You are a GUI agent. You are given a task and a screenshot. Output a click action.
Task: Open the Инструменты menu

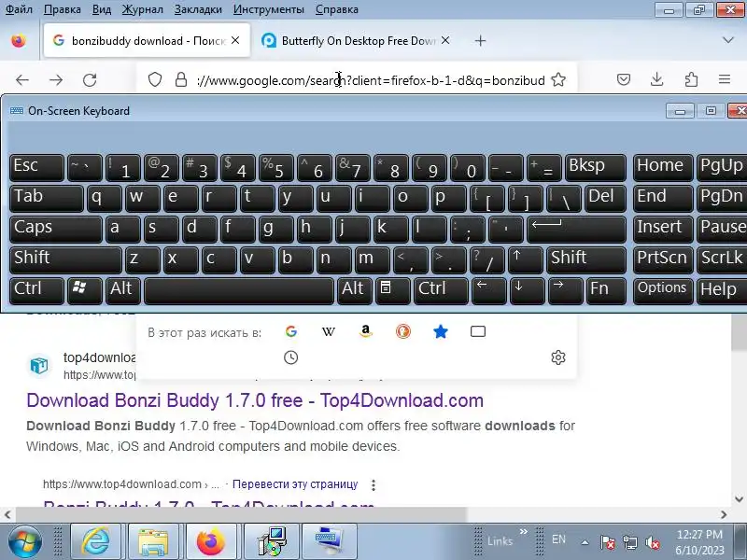pos(269,9)
